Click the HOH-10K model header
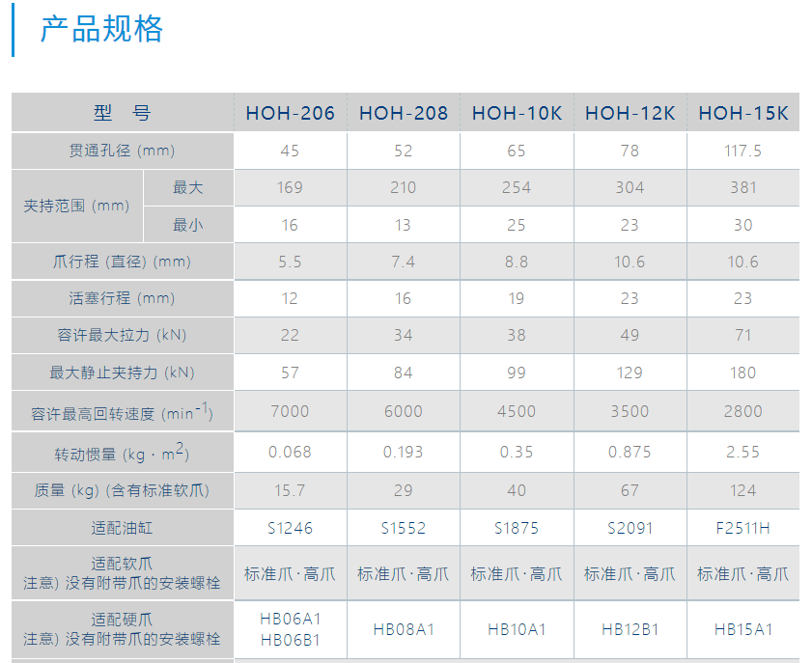 pyautogui.click(x=517, y=114)
